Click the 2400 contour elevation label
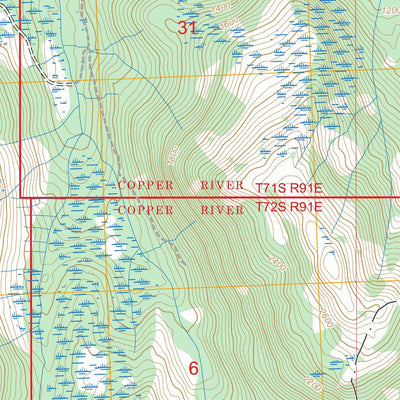The image size is (400, 400). point(277,263)
